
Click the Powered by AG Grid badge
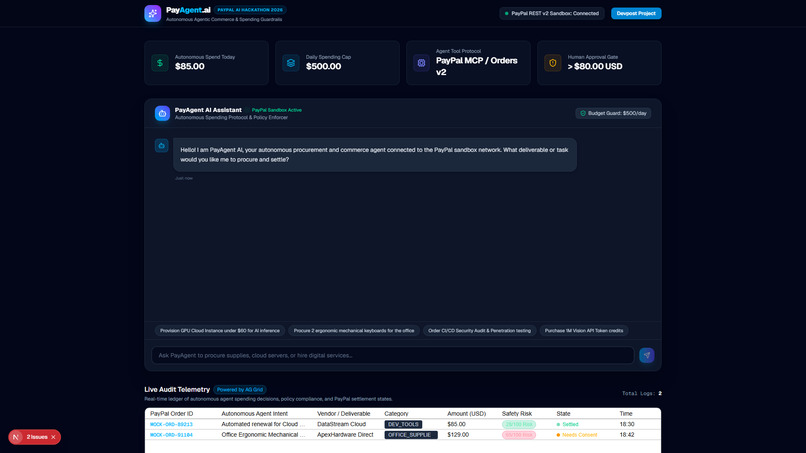point(240,390)
